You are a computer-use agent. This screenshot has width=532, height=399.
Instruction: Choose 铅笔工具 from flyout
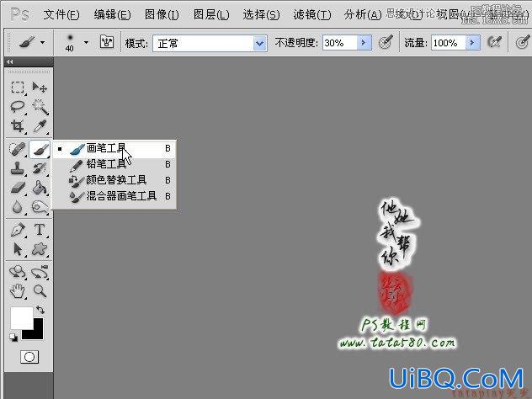114,164
